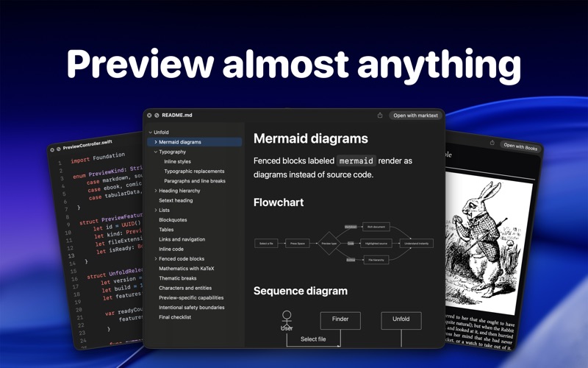The width and height of the screenshot is (588, 368).
Task: Click the Fenced code blocks label
Action: [x=182, y=259]
